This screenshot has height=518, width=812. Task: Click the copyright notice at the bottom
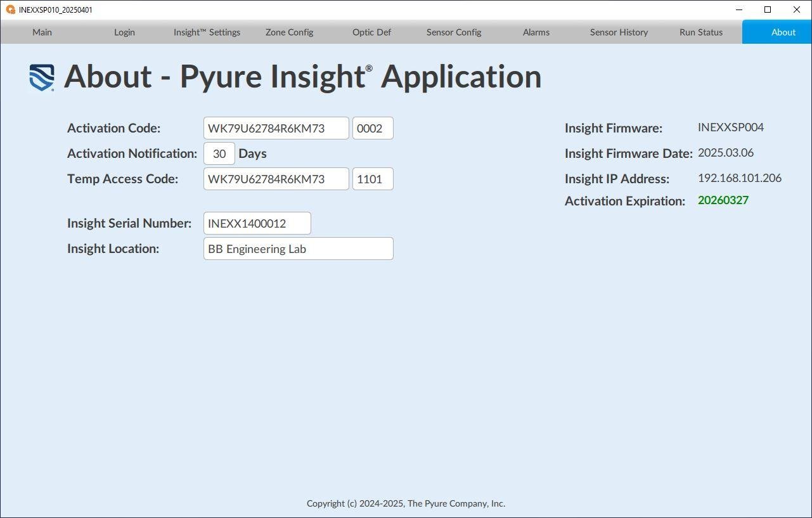tap(406, 503)
